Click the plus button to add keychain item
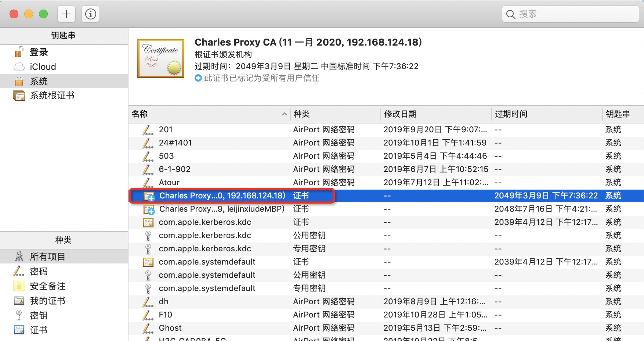Screen dimensions: 644x341 point(66,14)
